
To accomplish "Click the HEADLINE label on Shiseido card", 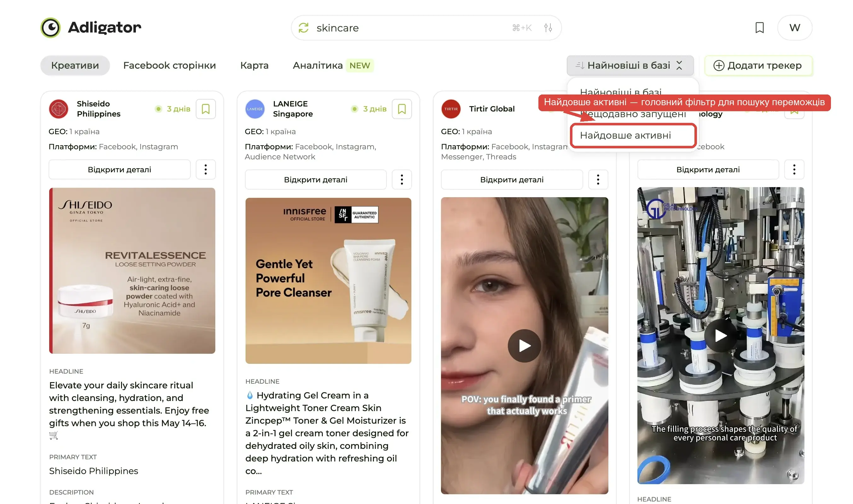I will coord(66,372).
